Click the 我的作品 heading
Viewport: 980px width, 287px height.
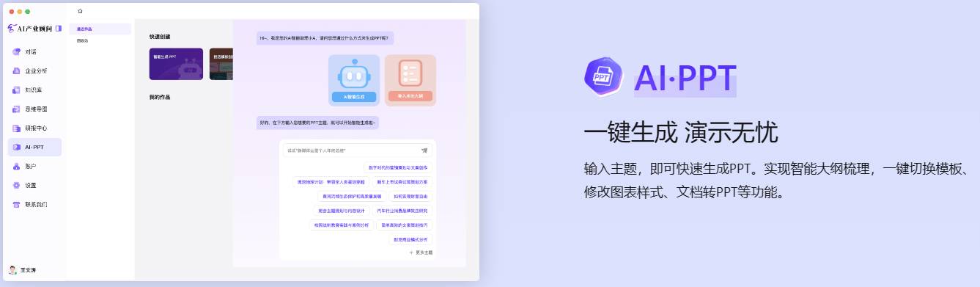click(x=160, y=97)
